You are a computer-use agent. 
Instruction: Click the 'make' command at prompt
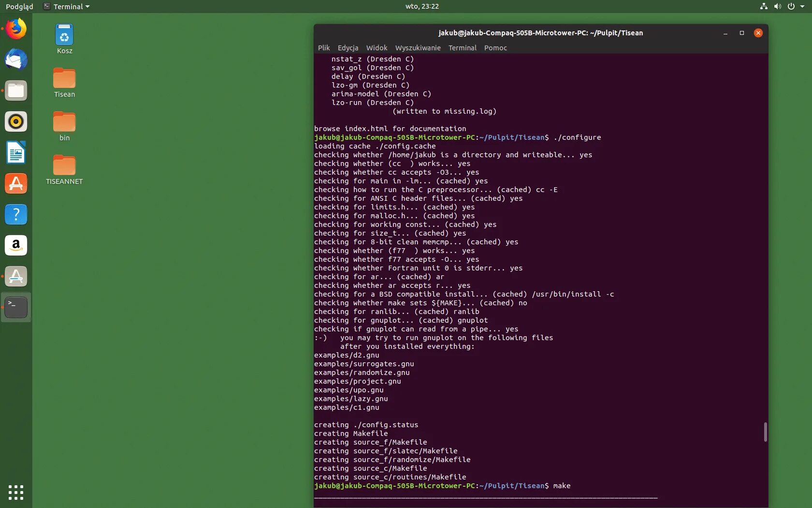(x=562, y=486)
